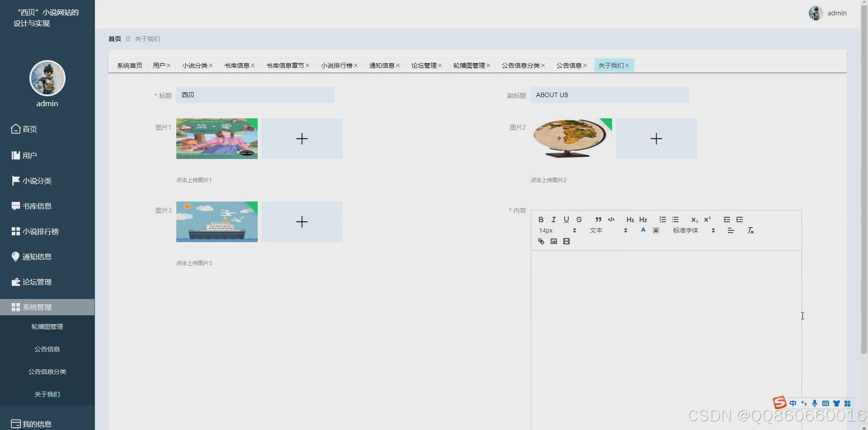
Task: Close the 小说分类 tab
Action: tap(211, 65)
